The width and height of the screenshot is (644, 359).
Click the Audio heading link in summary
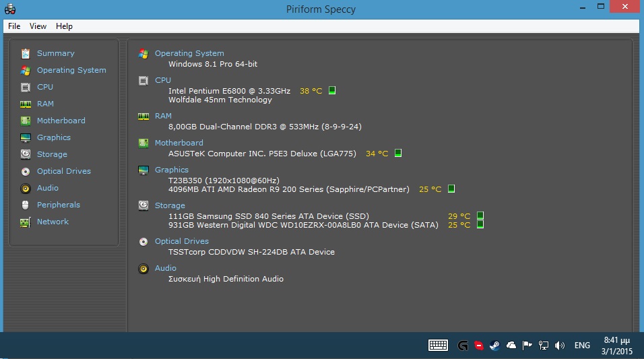(x=166, y=268)
